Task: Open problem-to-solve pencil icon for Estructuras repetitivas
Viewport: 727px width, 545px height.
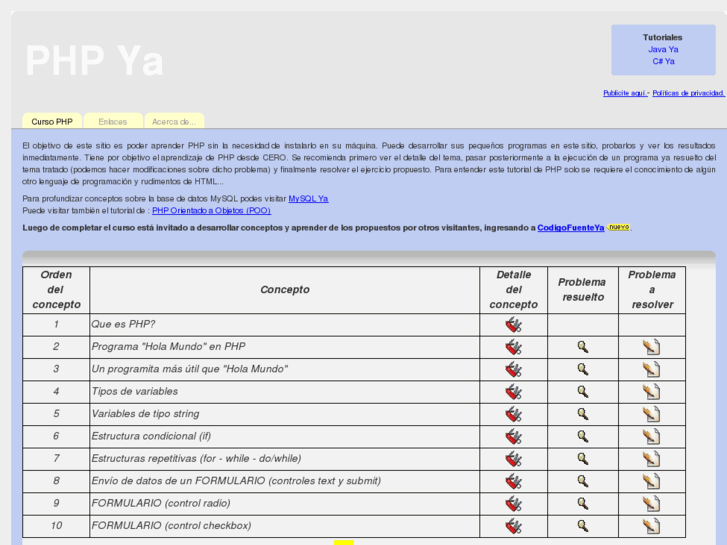Action: click(x=651, y=459)
